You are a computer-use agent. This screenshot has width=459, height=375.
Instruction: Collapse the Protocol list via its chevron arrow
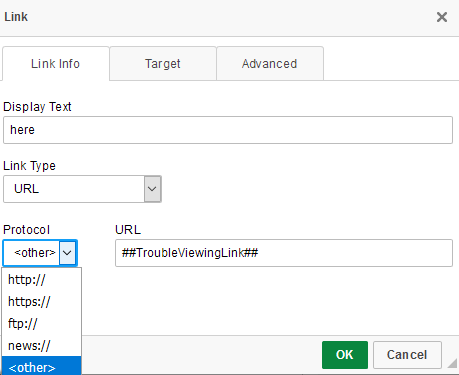click(68, 253)
